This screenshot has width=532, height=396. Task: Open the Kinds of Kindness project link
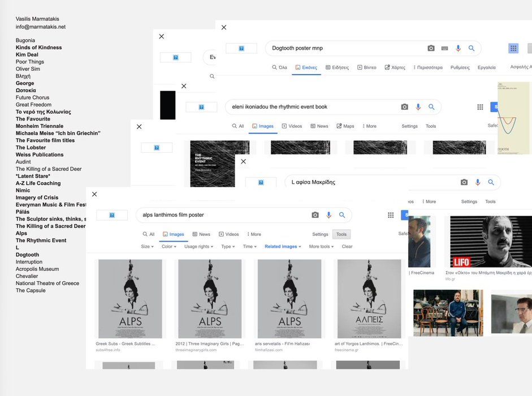38,48
